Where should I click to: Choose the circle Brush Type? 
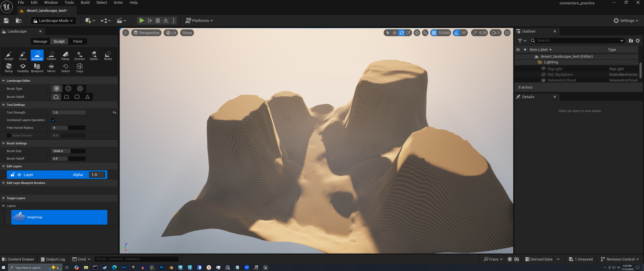(57, 89)
